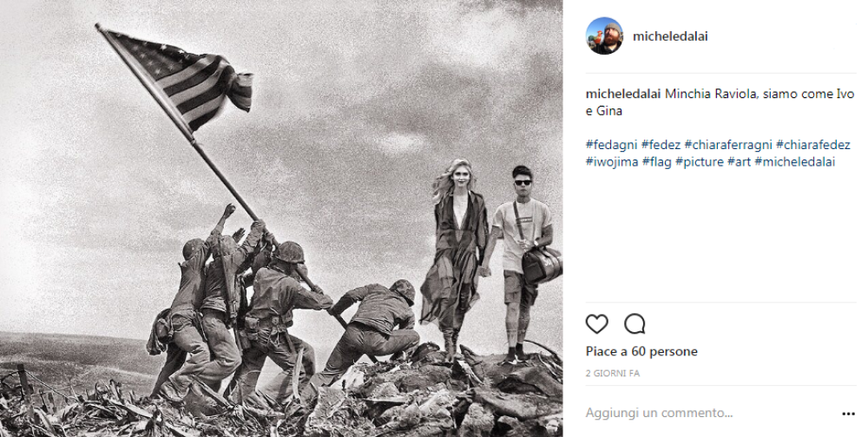868x437 pixels.
Task: Click micheledalai username in the caption
Action: pyautogui.click(x=623, y=94)
